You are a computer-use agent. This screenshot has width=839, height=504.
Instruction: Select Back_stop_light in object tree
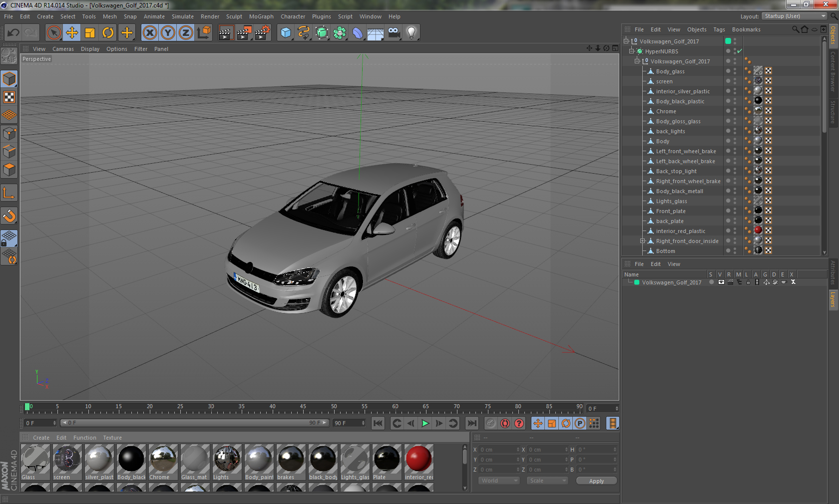coord(676,171)
